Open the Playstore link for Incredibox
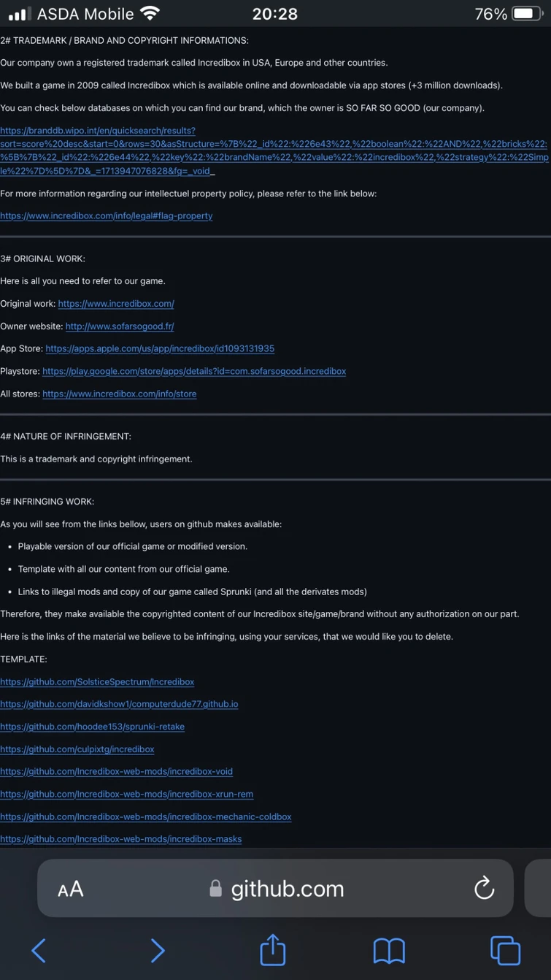 pos(194,371)
